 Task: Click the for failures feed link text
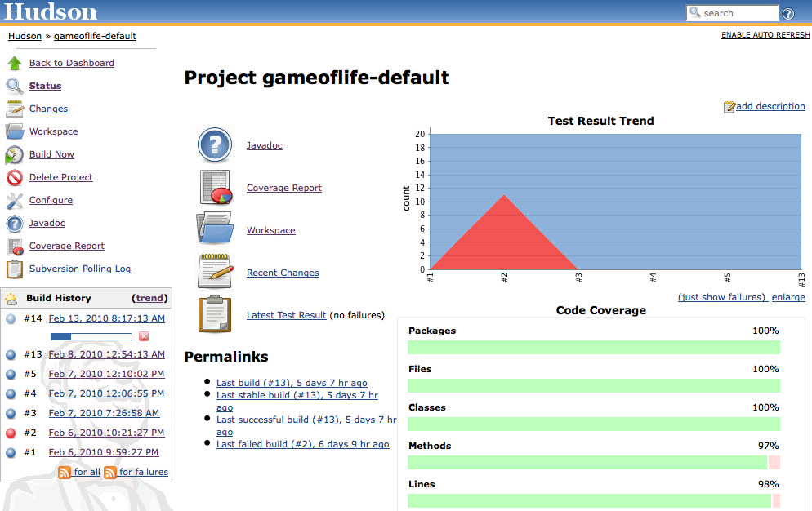tap(144, 472)
